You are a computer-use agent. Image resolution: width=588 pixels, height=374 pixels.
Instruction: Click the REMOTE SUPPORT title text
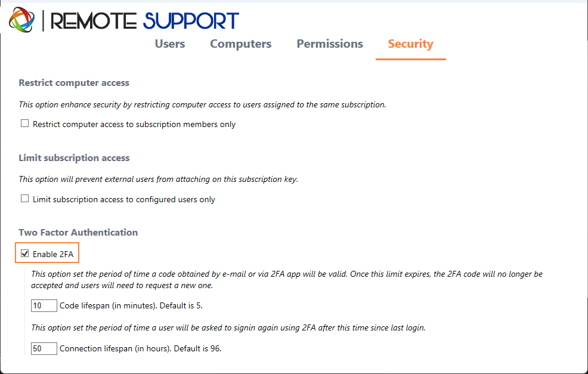144,21
